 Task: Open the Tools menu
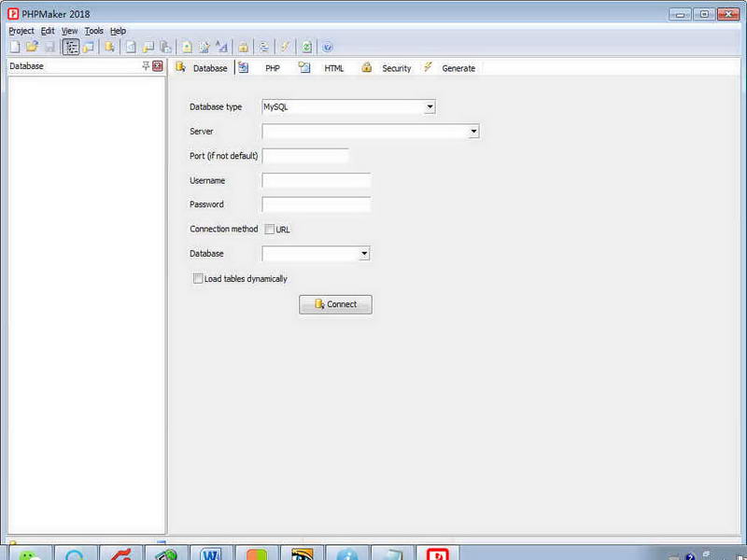pyautogui.click(x=94, y=31)
